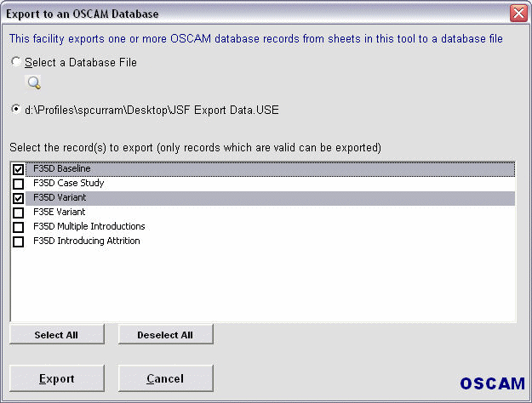Click the Select All button
Image resolution: width=532 pixels, height=403 pixels.
tap(57, 334)
